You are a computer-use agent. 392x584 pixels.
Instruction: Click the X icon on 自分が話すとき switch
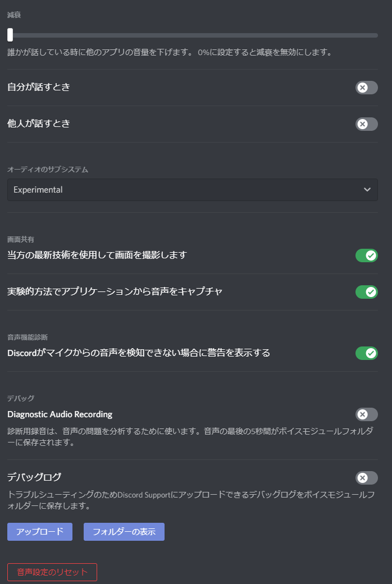(x=362, y=88)
